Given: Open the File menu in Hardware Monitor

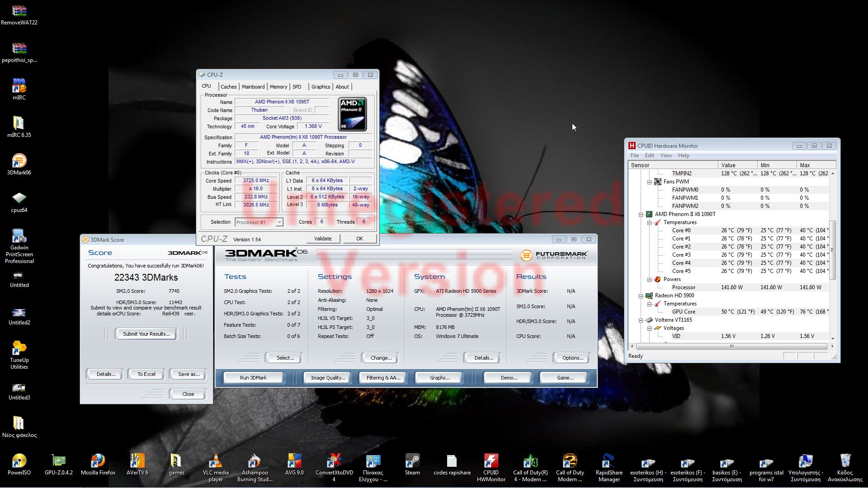Looking at the screenshot, I should click(x=635, y=155).
